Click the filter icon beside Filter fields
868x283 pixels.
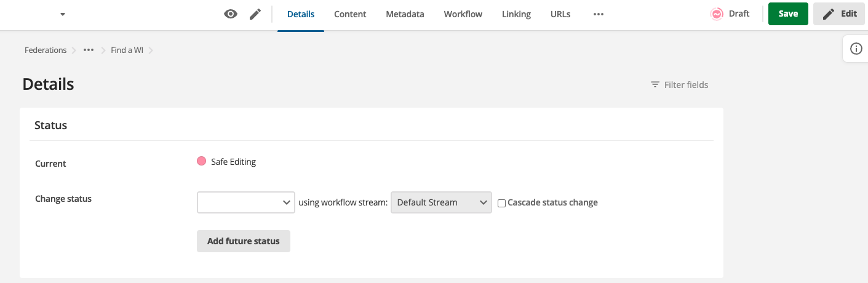click(655, 85)
